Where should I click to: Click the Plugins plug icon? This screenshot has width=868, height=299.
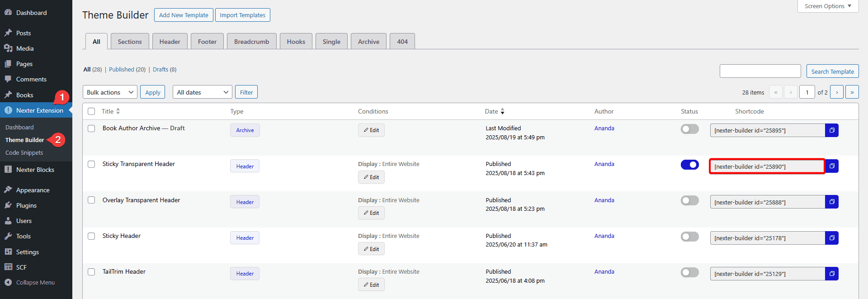point(8,205)
